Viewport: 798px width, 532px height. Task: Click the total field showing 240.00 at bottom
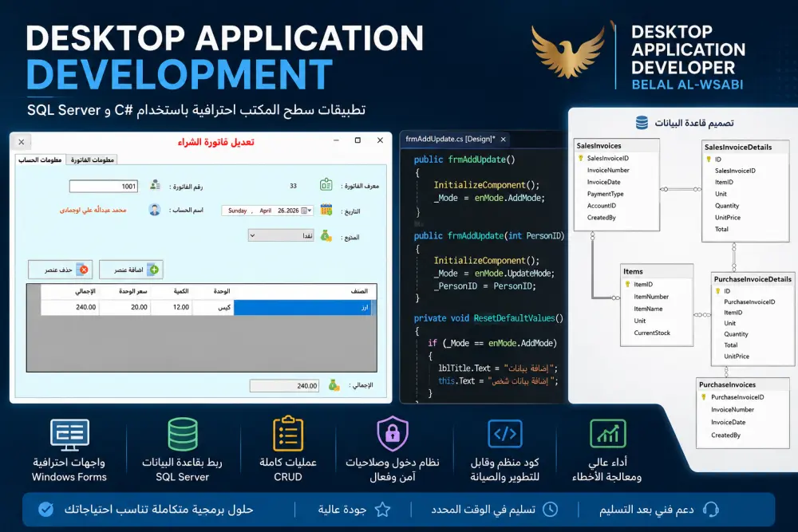[x=285, y=385]
